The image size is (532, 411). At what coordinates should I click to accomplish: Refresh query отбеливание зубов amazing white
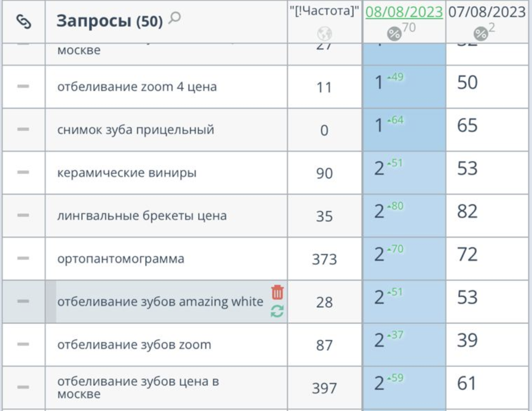click(x=277, y=311)
